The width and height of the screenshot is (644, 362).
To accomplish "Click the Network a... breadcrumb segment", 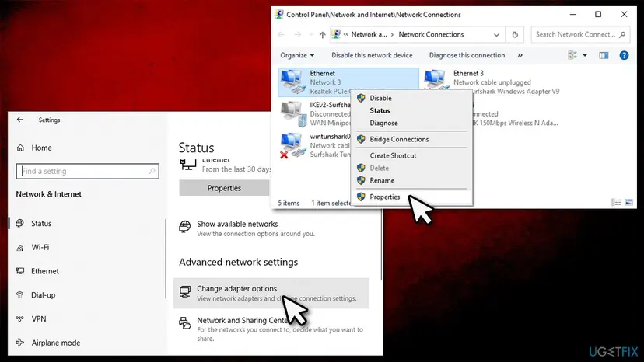I will click(369, 34).
